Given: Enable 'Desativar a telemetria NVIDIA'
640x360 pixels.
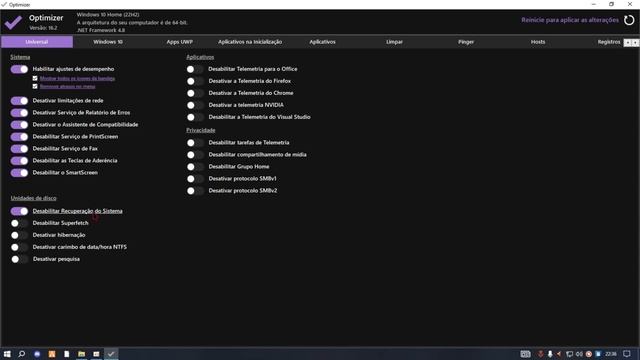Looking at the screenshot, I should tap(195, 105).
